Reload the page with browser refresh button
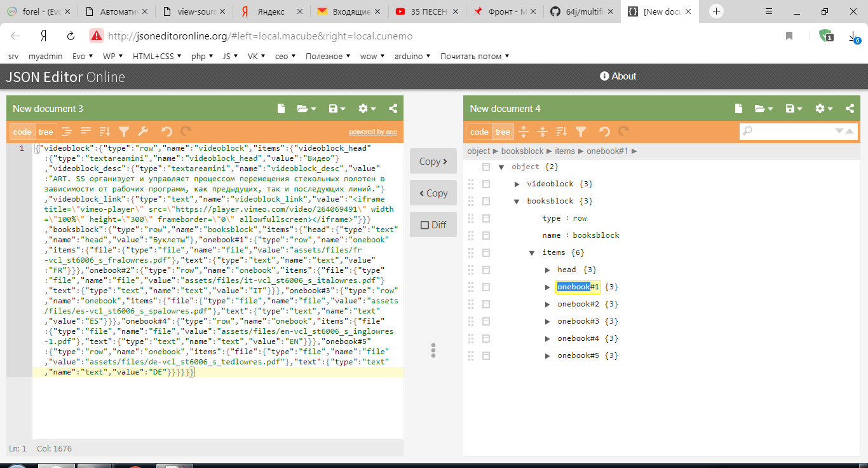The height and width of the screenshot is (468, 868). pyautogui.click(x=71, y=36)
